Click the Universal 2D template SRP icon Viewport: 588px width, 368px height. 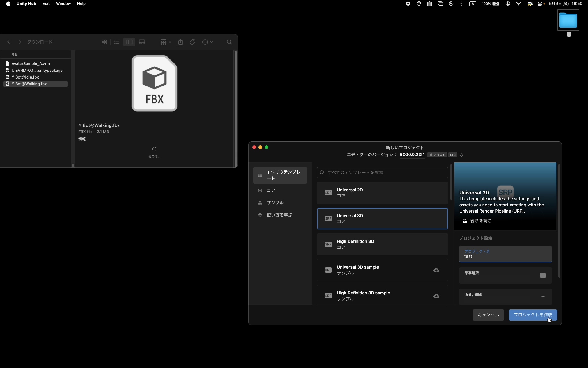328,193
